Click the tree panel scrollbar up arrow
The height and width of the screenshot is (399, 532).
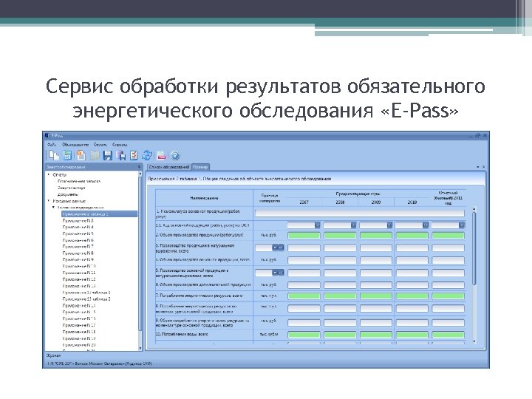140,174
